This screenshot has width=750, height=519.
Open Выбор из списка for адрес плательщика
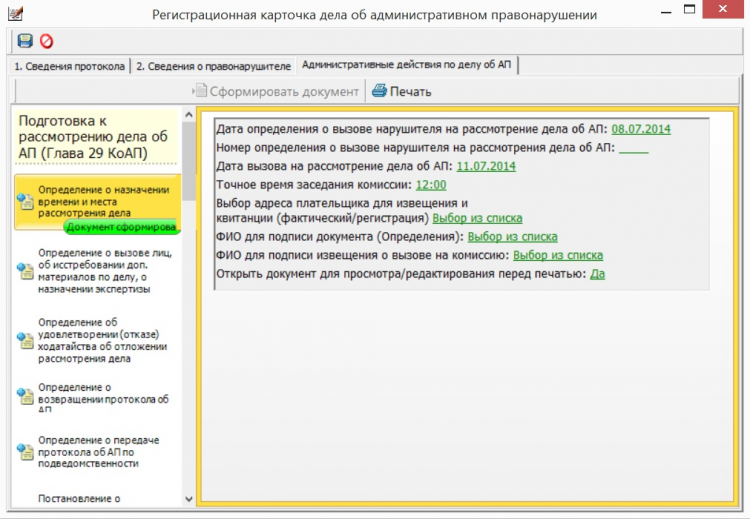tap(477, 218)
